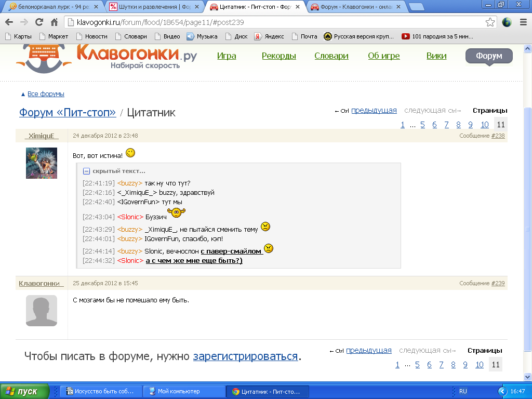Switch to Мой компьютер taskbar window
532x399 pixels.
tap(184, 392)
